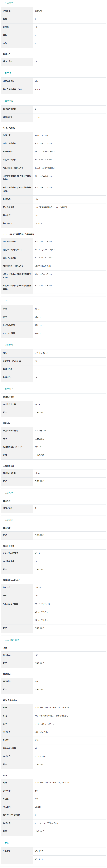This screenshot has height=868, width=107.
Task: Select the 2.5 mm² / 0.7 kg value
Action: [x=42, y=620]
